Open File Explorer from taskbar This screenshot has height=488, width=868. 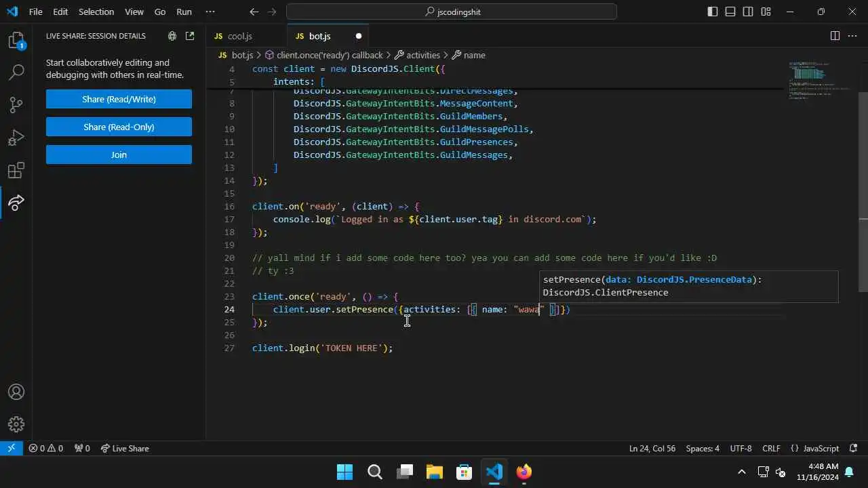pos(434,472)
